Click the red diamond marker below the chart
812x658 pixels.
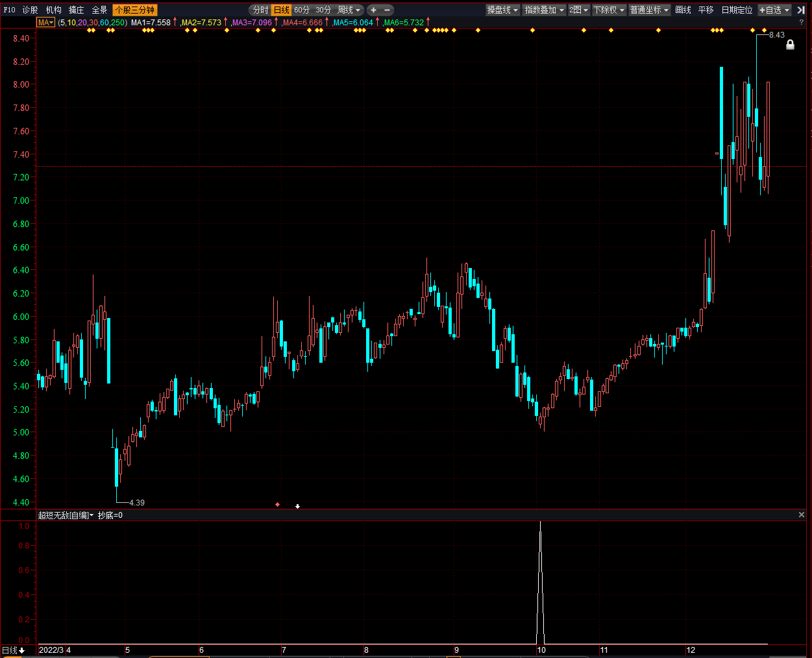[278, 504]
